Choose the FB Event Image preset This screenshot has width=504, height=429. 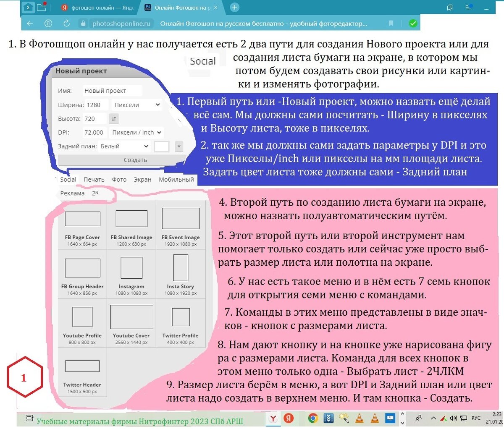[181, 225]
